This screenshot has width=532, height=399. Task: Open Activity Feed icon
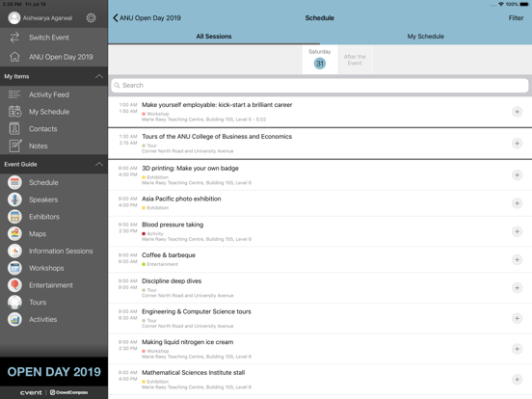(14, 94)
